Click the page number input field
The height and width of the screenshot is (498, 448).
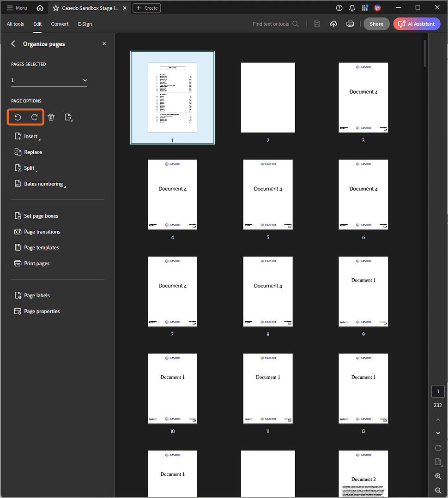[x=437, y=391]
